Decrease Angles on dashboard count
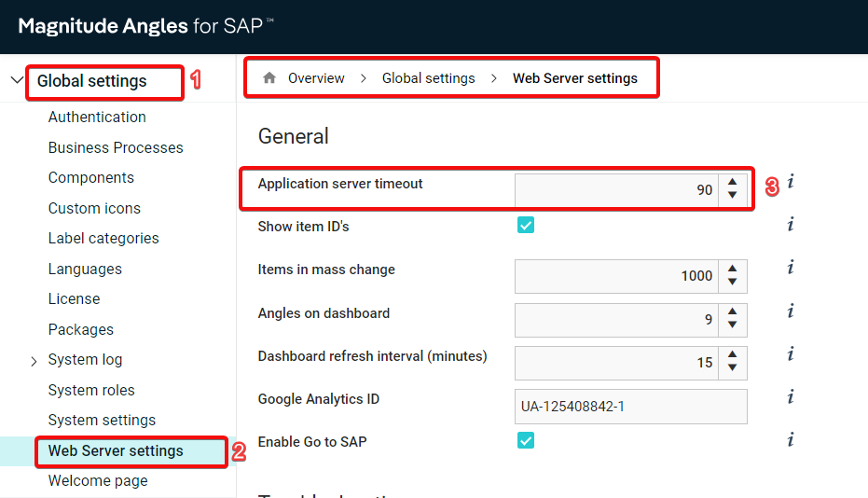The height and width of the screenshot is (498, 868). (x=733, y=325)
